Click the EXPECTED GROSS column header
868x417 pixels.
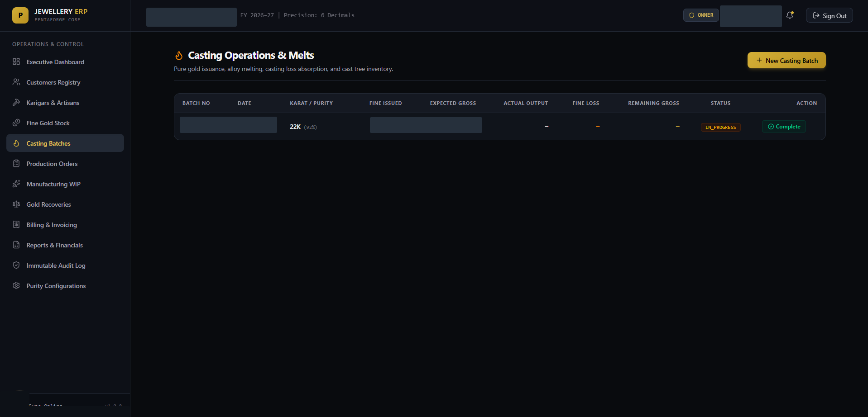point(453,103)
